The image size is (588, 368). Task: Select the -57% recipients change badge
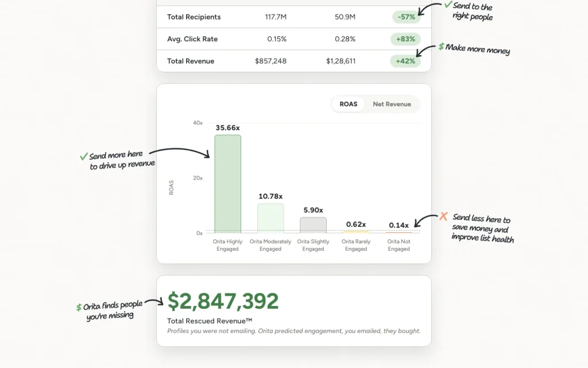click(406, 17)
